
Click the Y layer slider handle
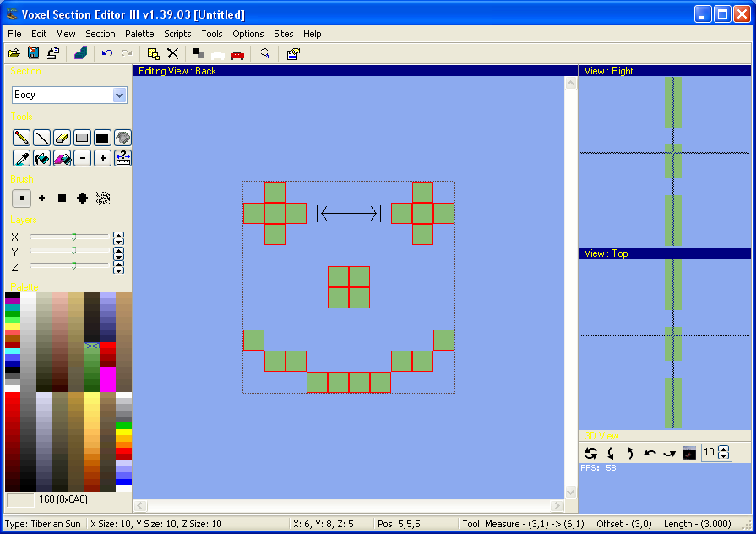click(73, 251)
